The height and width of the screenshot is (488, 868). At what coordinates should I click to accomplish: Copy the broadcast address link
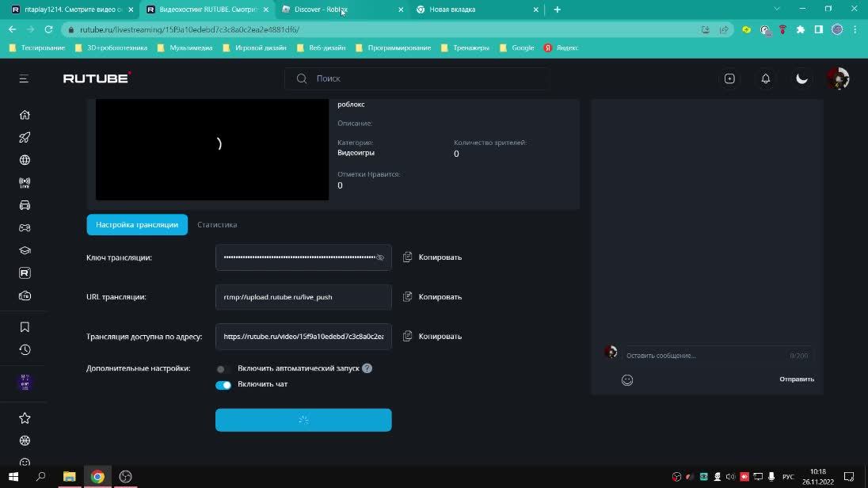click(x=432, y=336)
